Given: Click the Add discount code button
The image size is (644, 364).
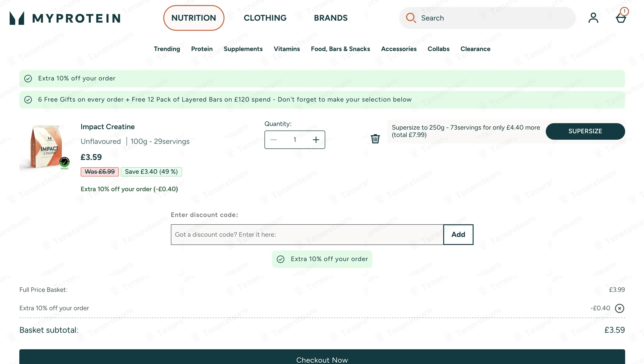Looking at the screenshot, I should (x=458, y=234).
